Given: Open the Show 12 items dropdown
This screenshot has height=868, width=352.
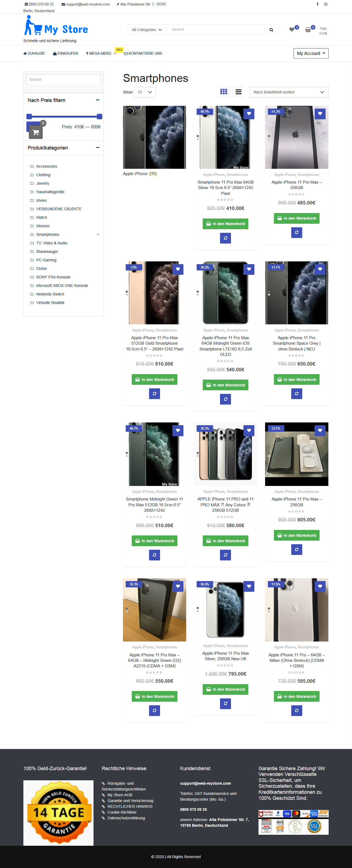Looking at the screenshot, I should point(145,92).
